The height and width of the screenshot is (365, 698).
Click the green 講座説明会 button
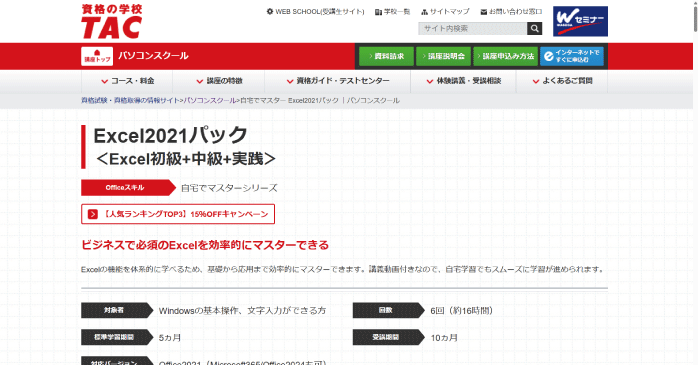pos(443,56)
